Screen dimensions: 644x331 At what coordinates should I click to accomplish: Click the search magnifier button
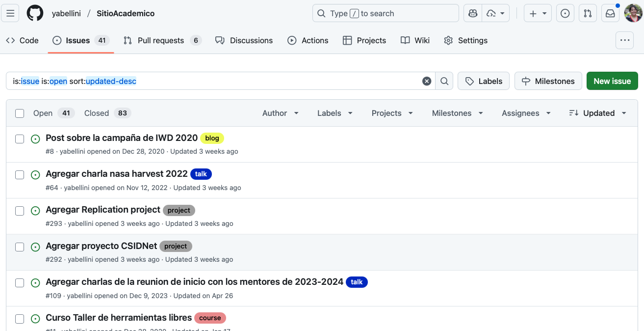444,81
